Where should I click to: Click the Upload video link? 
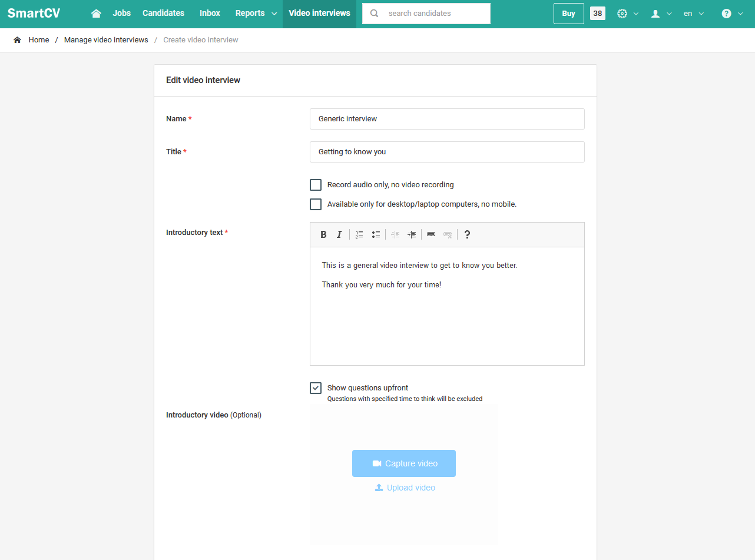[x=405, y=488]
